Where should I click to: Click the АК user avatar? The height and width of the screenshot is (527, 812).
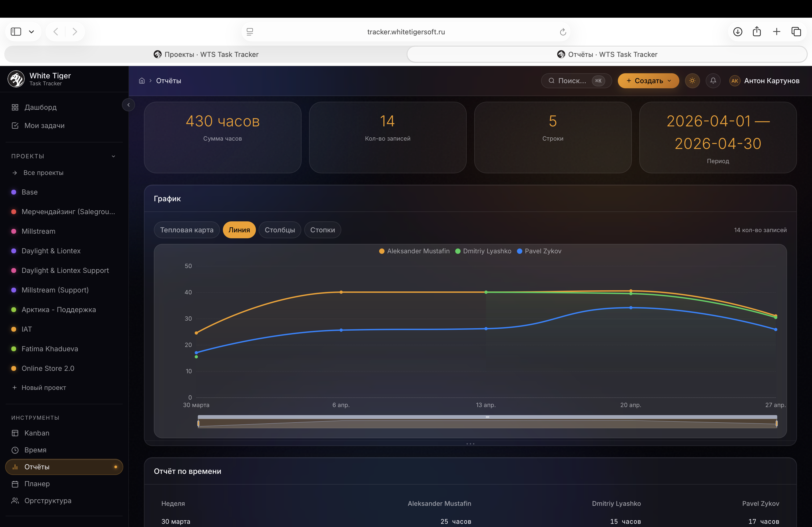click(x=735, y=81)
